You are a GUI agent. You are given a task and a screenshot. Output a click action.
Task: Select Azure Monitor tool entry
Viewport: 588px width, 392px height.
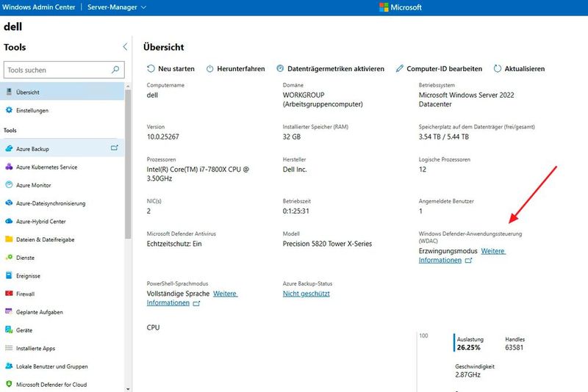62,185
